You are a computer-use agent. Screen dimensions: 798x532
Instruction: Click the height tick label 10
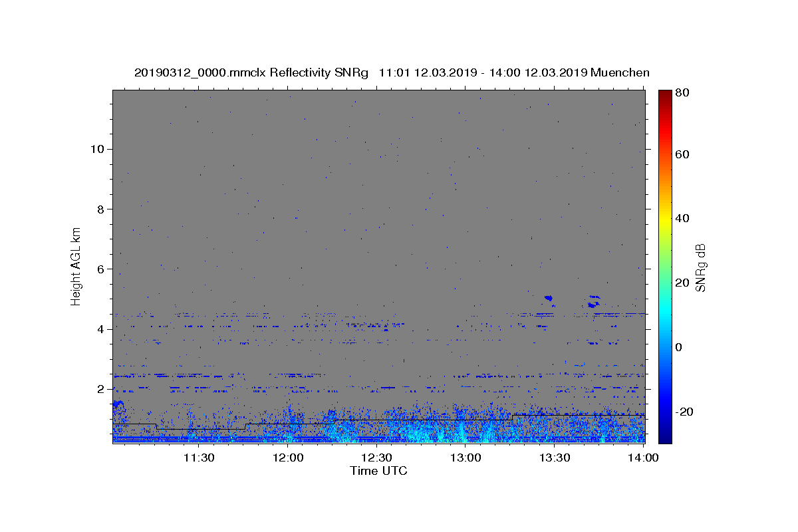97,149
